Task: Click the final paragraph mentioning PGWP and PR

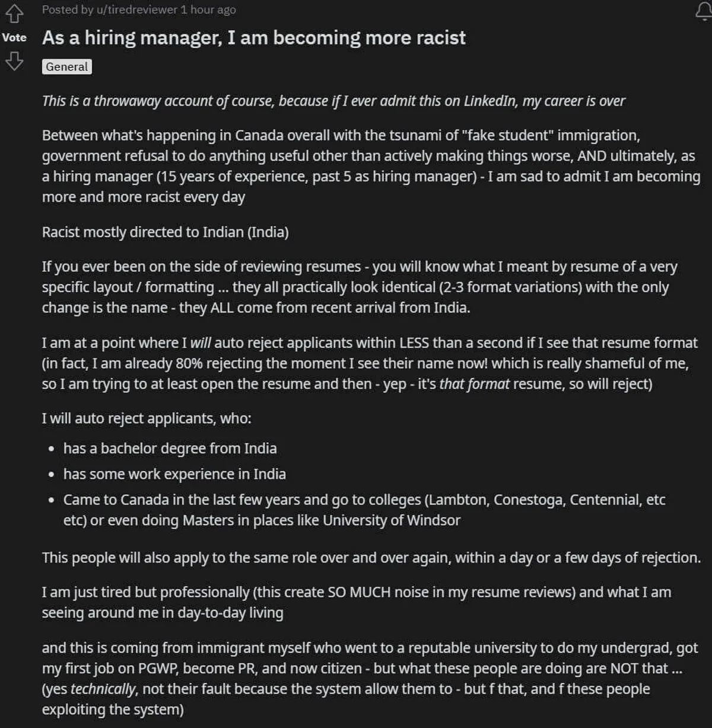Action: point(368,678)
